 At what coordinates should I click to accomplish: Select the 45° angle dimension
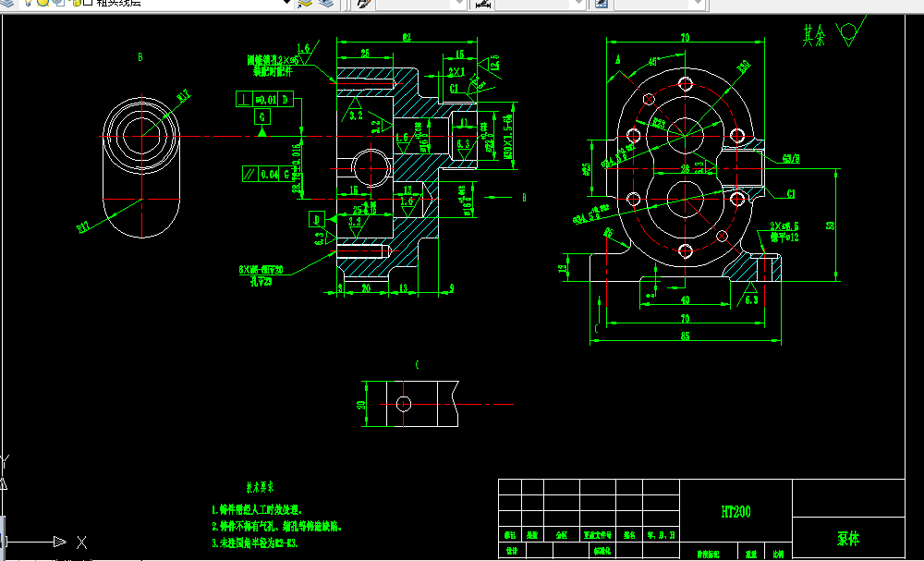pos(653,62)
